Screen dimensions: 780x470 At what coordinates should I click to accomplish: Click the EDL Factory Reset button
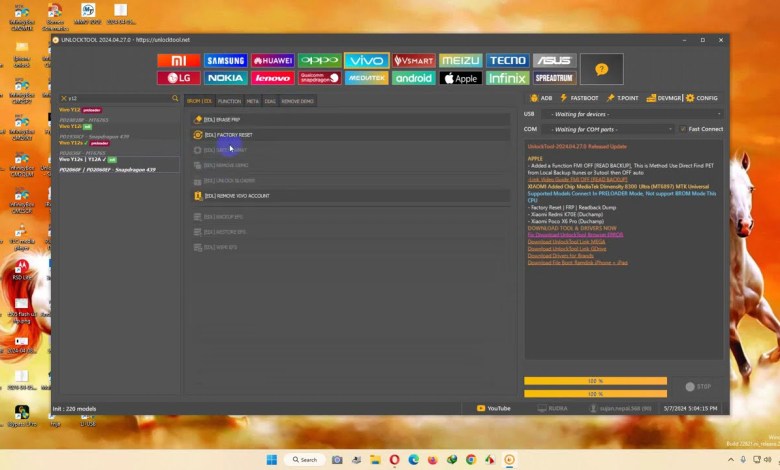click(228, 134)
